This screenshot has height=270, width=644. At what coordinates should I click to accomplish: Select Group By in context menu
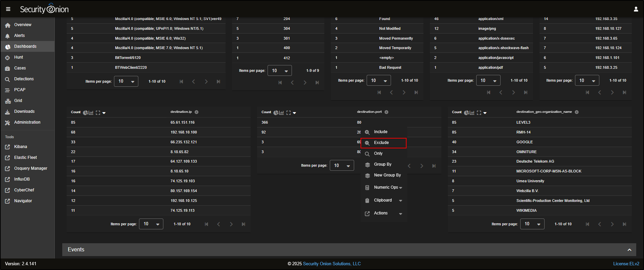click(x=383, y=164)
